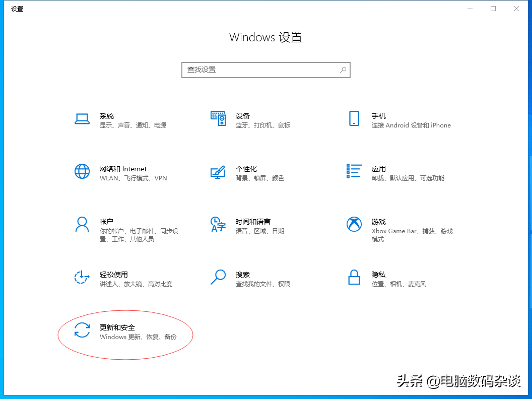Click the 轻松使用 accessibility icon
Image resolution: width=532 pixels, height=399 pixels.
tap(82, 278)
